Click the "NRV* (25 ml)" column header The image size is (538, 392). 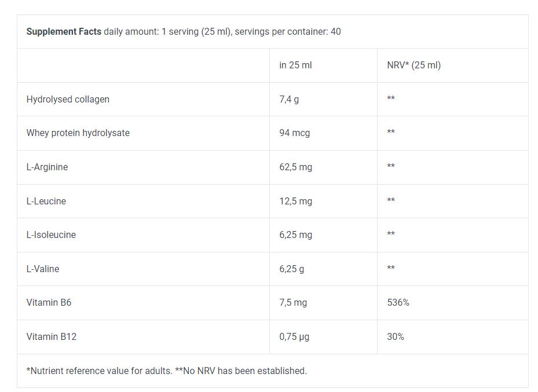pos(413,65)
